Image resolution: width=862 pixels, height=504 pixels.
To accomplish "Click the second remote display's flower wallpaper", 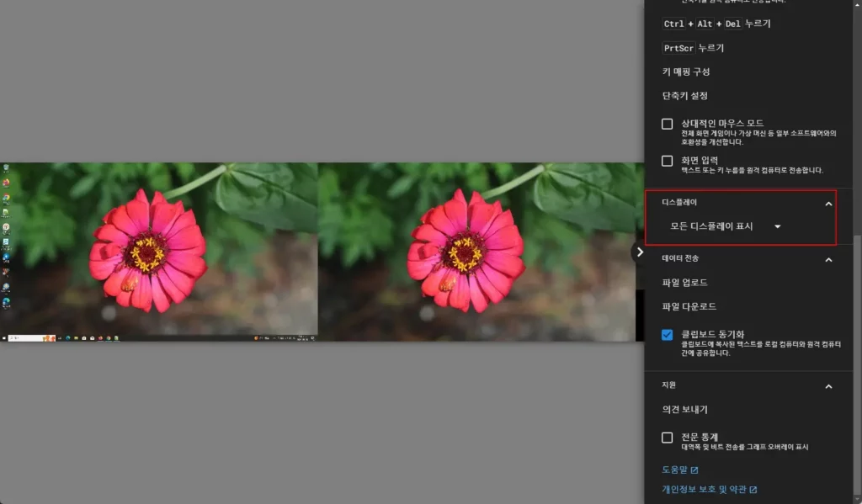I will click(x=476, y=252).
